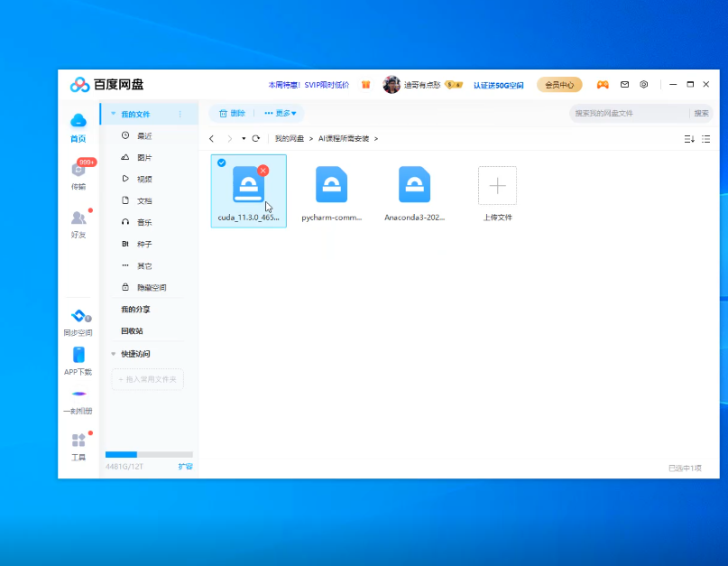Viewport: 728px width, 566px height.
Task: Collapse the 我的文件 tree section
Action: coord(113,115)
